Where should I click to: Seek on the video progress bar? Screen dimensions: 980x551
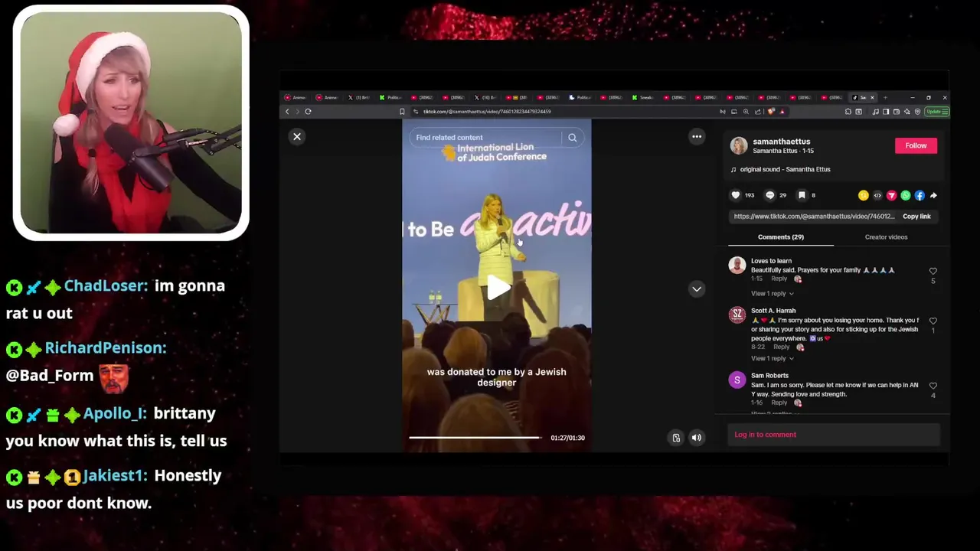pos(475,438)
